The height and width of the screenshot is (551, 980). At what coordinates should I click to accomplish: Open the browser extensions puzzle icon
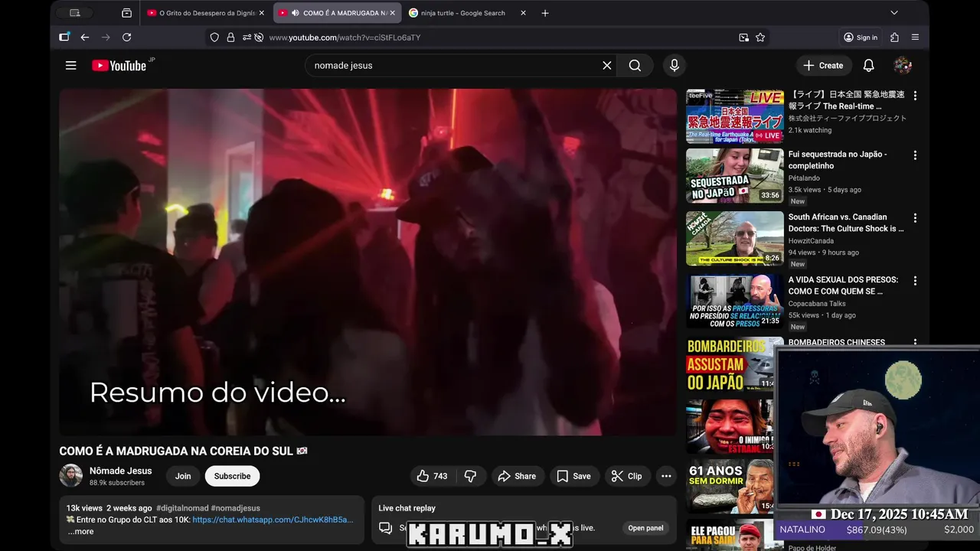pos(894,37)
